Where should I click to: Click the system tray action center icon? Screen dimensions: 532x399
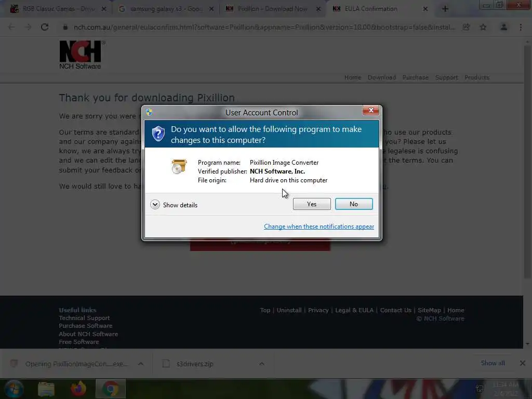(x=480, y=389)
